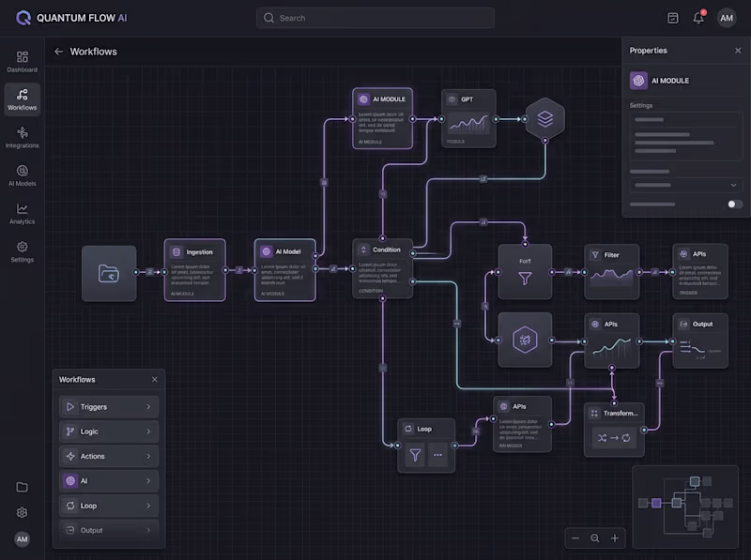The image size is (751, 560).
Task: Expand the Logic category
Action: 109,431
